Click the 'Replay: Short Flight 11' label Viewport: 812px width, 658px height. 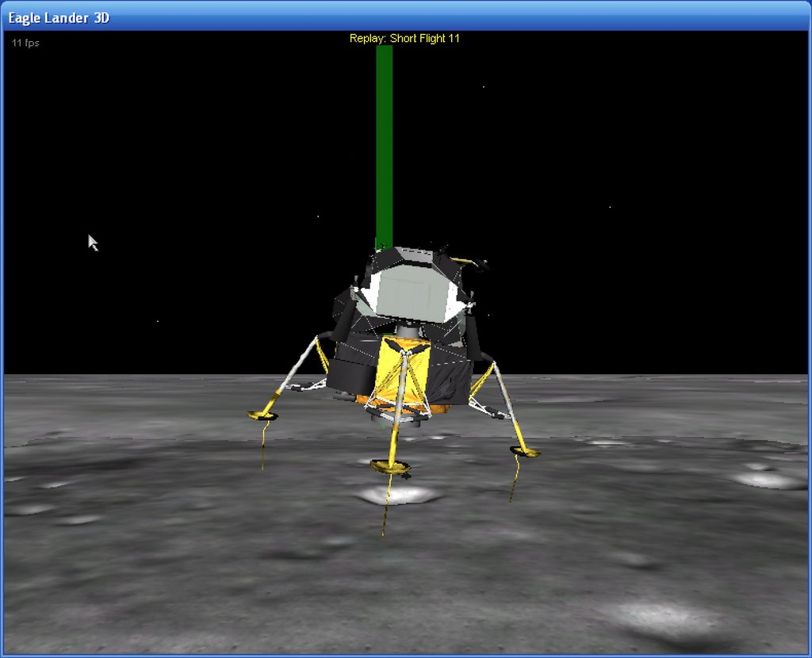click(404, 38)
